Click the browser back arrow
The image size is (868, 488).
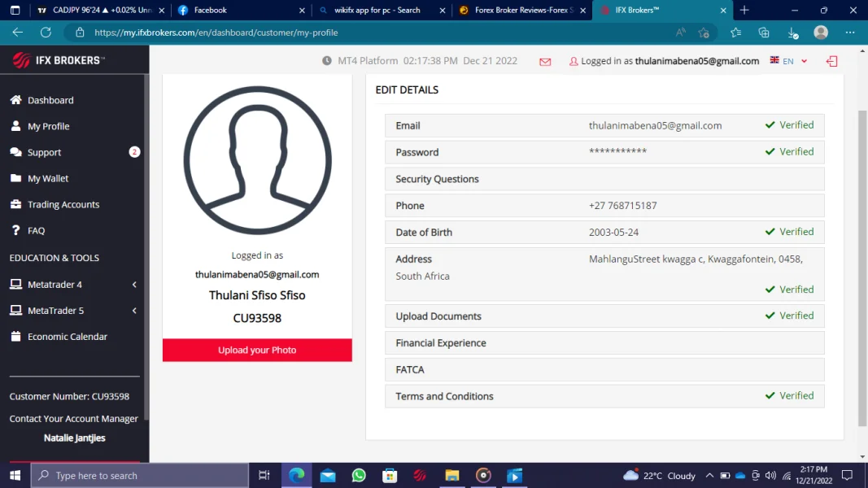(18, 32)
